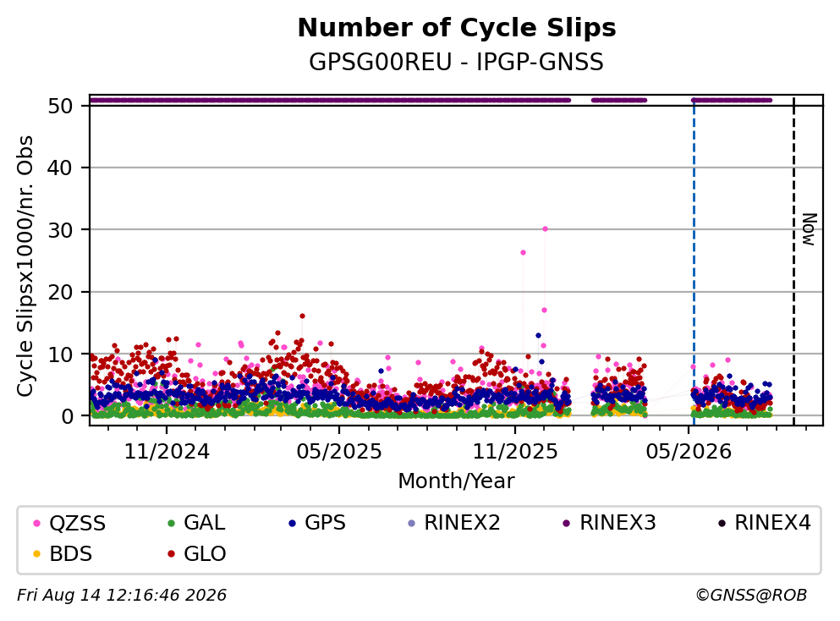Click the RINEX2 legend marker
This screenshot has height=621, width=840.
click(411, 523)
